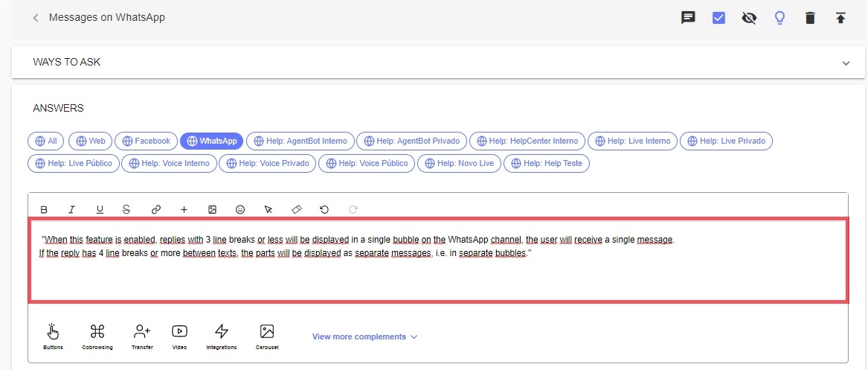Add a Carousel complement
The height and width of the screenshot is (370, 868).
coord(267,336)
